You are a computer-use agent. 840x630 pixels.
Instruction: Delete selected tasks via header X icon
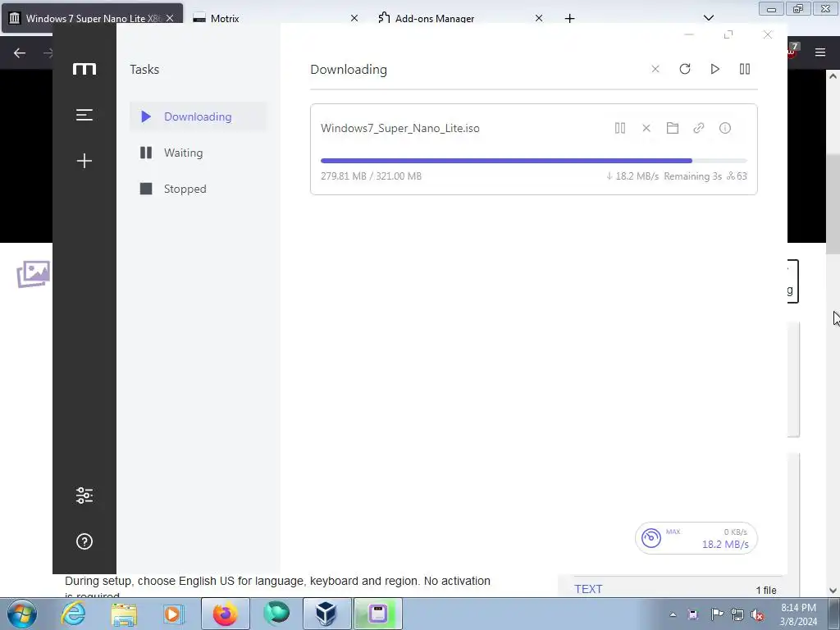[655, 69]
